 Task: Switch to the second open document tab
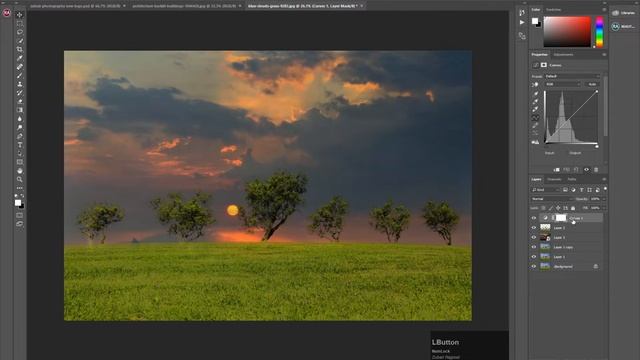coord(185,6)
